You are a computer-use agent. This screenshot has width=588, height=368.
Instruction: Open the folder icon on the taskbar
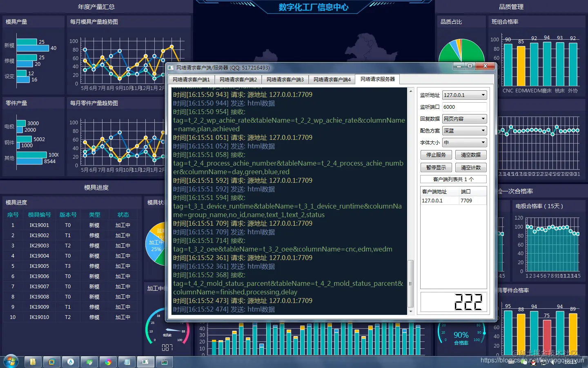[x=33, y=362]
